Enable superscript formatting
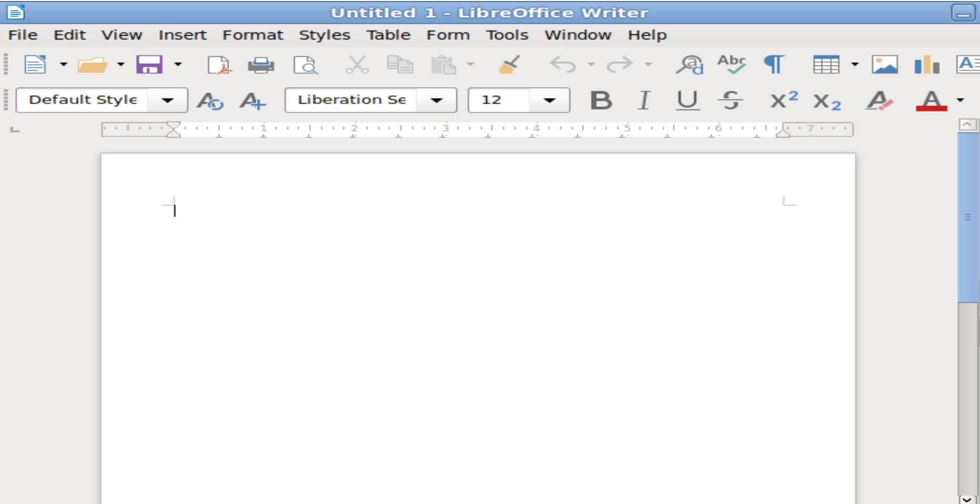The image size is (980, 504). tap(782, 100)
